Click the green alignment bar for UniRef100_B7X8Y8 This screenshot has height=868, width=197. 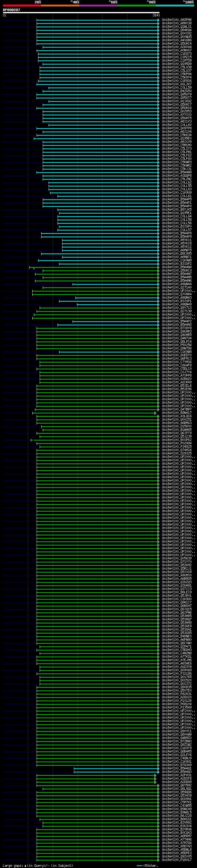98,328
